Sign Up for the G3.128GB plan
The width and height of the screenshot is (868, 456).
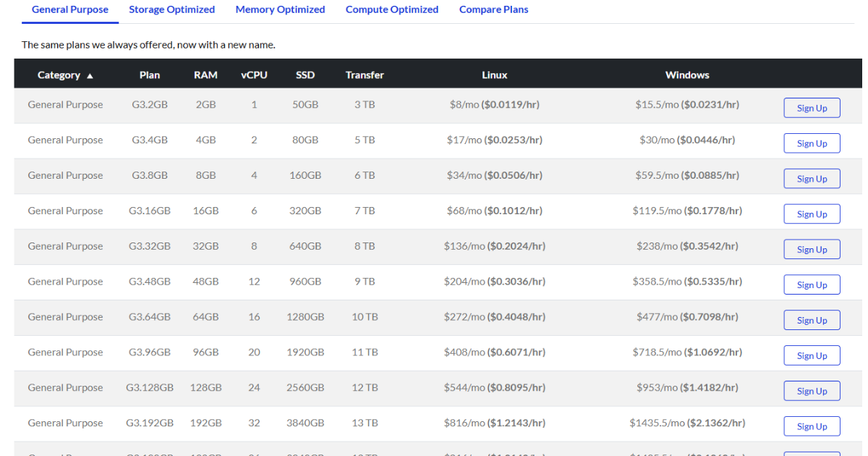coord(812,390)
